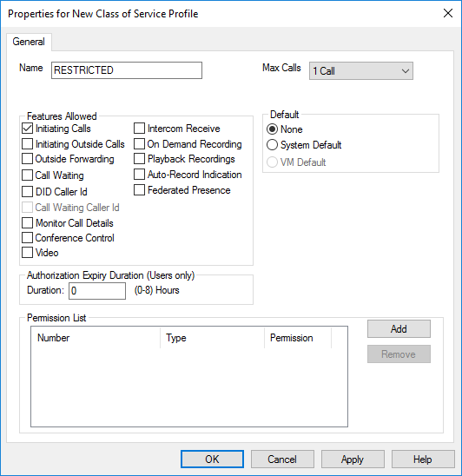This screenshot has height=476, width=462.
Task: Allow Conference Control feature
Action: 27,238
